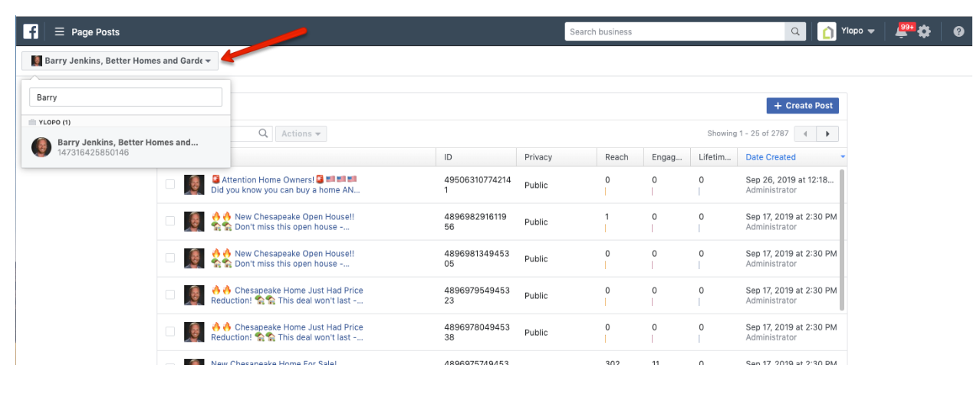
Task: Click the page search field containing Barry
Action: pos(126,97)
